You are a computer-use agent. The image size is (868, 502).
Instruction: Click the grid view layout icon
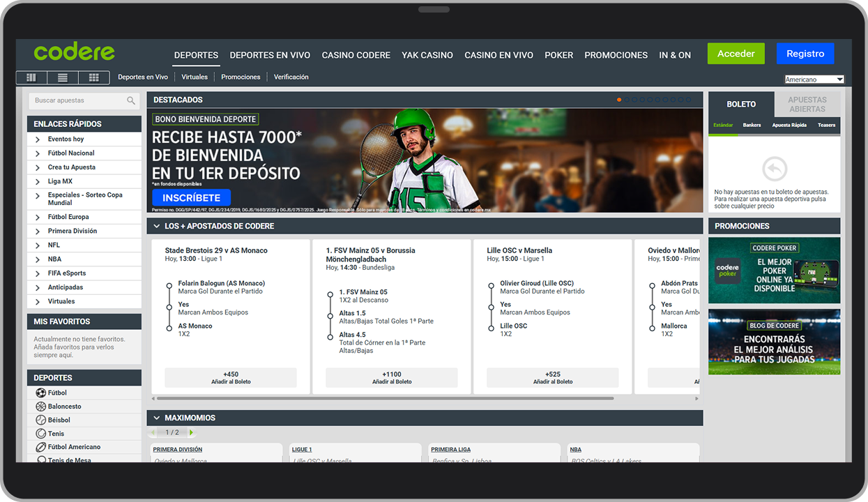coord(93,77)
